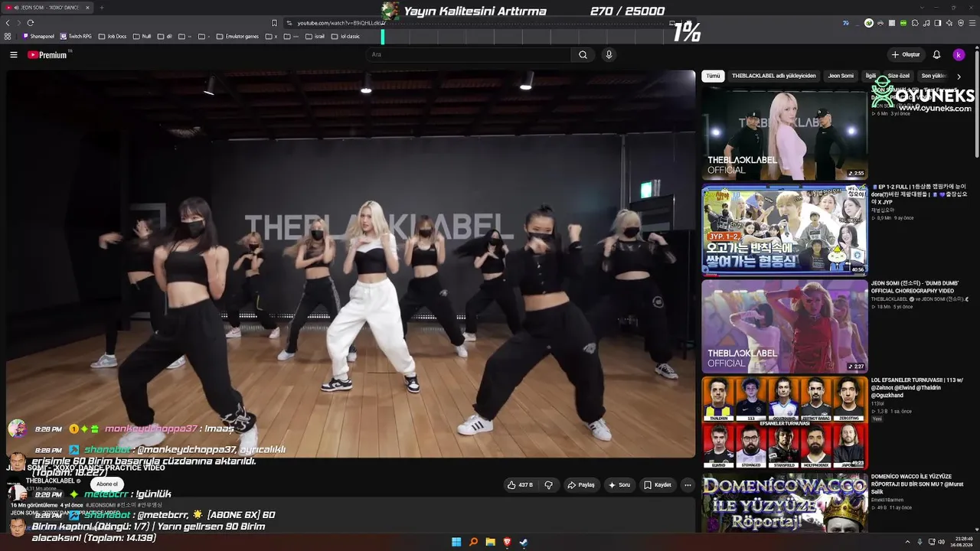The image size is (980, 551).
Task: Open the Twitch RPG bookmark
Action: (75, 36)
